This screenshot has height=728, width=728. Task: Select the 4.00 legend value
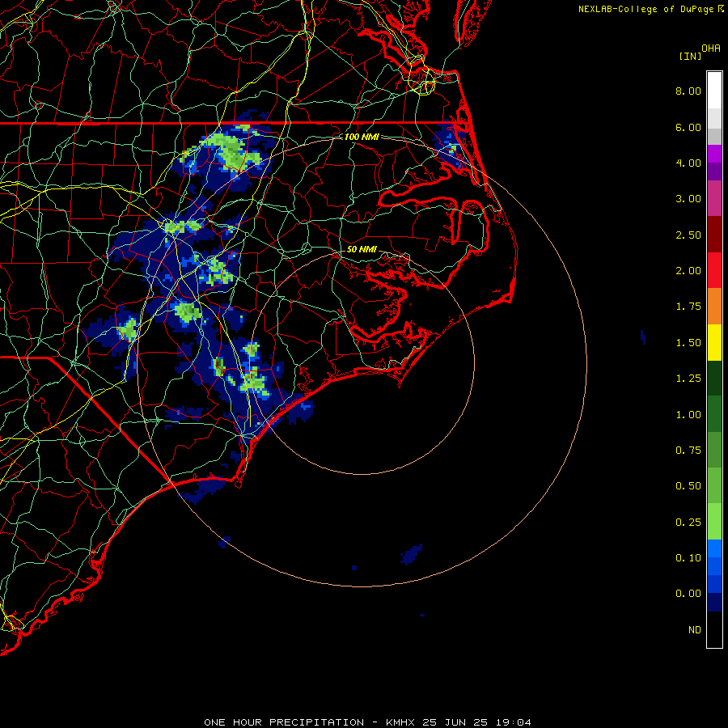(x=688, y=163)
